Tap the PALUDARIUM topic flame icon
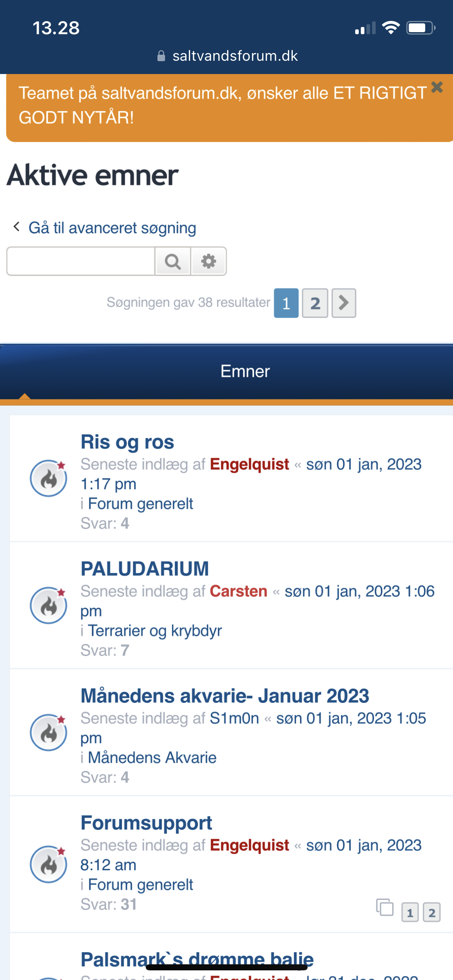 coord(49,605)
